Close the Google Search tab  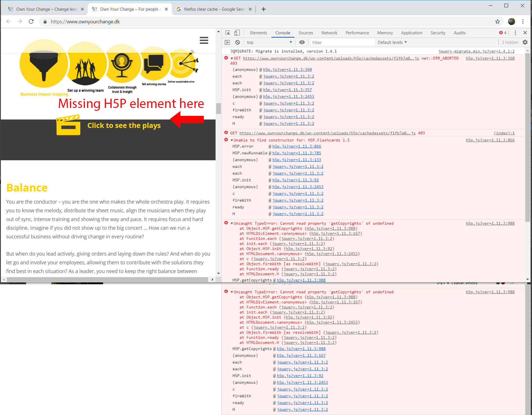point(250,9)
